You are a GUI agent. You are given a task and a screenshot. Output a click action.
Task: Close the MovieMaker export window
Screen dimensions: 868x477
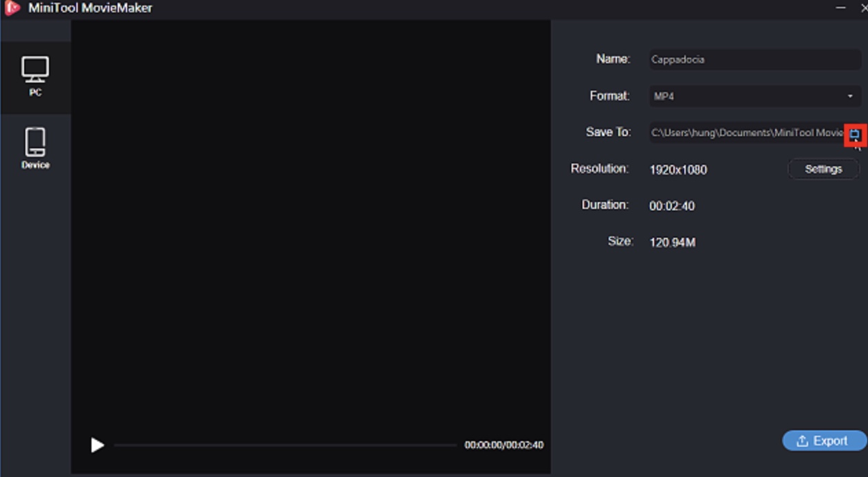tap(864, 8)
